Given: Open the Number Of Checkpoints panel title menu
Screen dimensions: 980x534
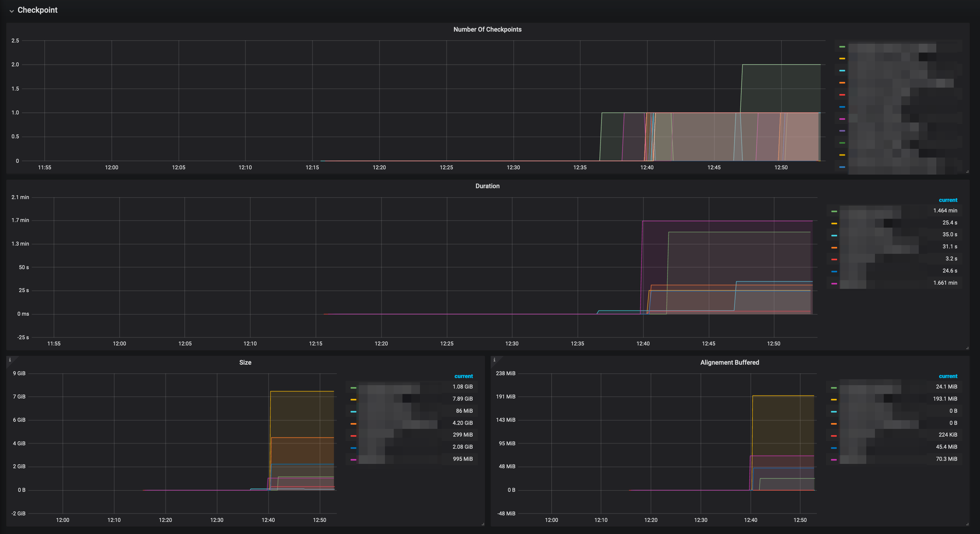Looking at the screenshot, I should click(487, 29).
